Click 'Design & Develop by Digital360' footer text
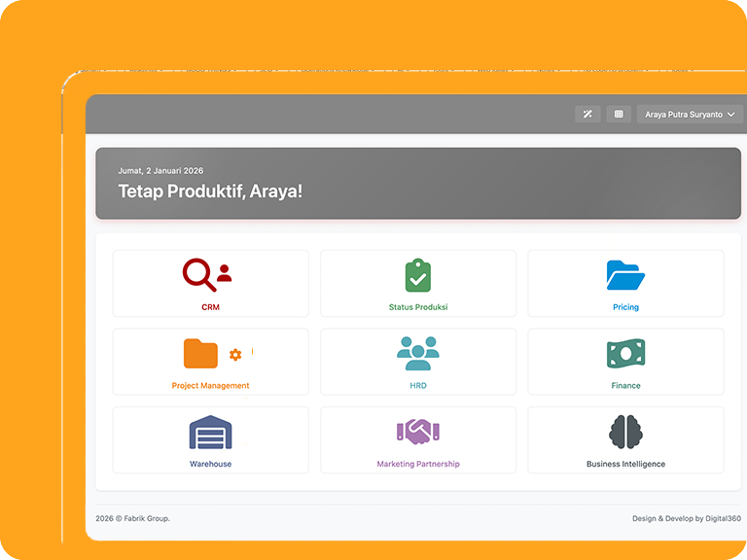The height and width of the screenshot is (560, 747). [x=687, y=518]
